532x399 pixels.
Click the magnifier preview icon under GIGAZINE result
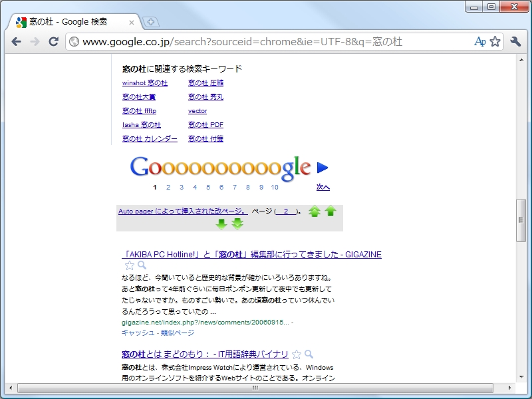point(142,265)
